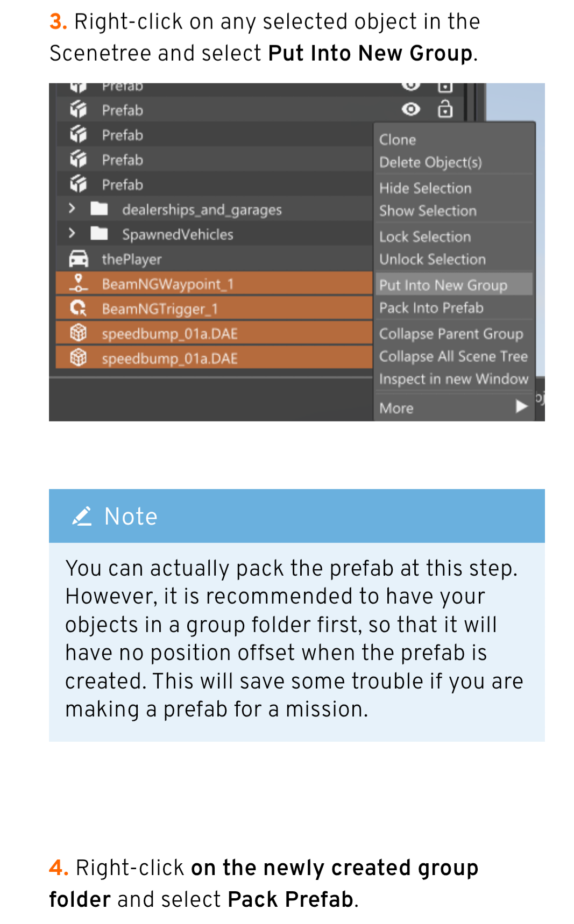The height and width of the screenshot is (924, 574).
Task: Expand the SpawnedVehicles group
Action: (72, 233)
